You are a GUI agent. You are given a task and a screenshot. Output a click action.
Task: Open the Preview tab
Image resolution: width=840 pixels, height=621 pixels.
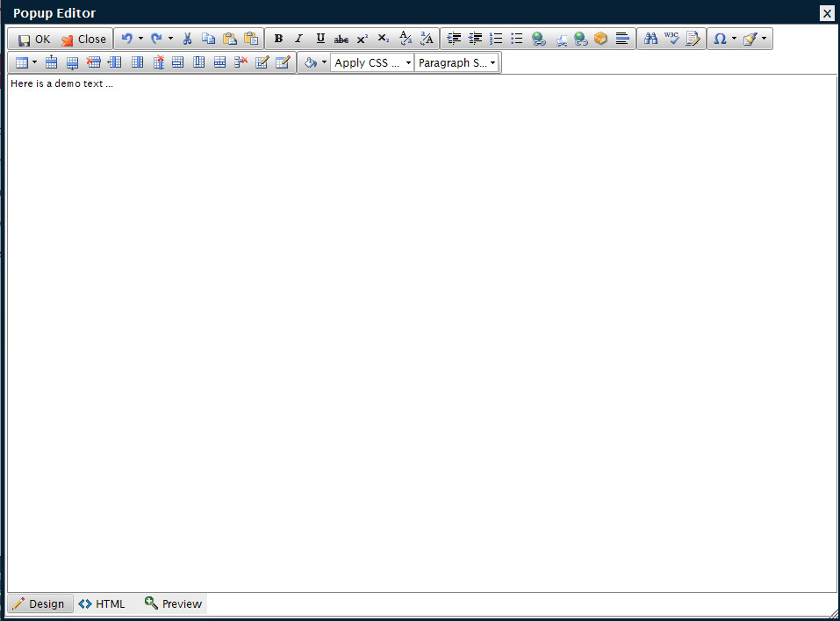coord(173,604)
